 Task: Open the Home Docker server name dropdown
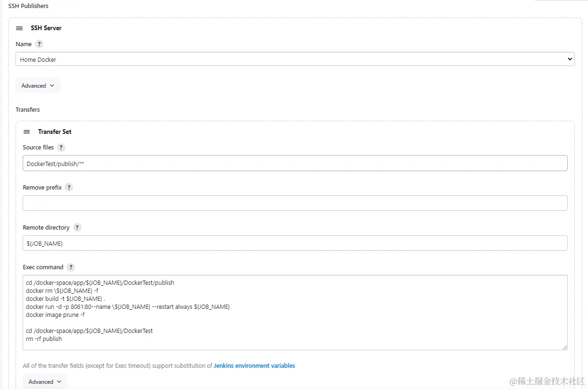(295, 59)
